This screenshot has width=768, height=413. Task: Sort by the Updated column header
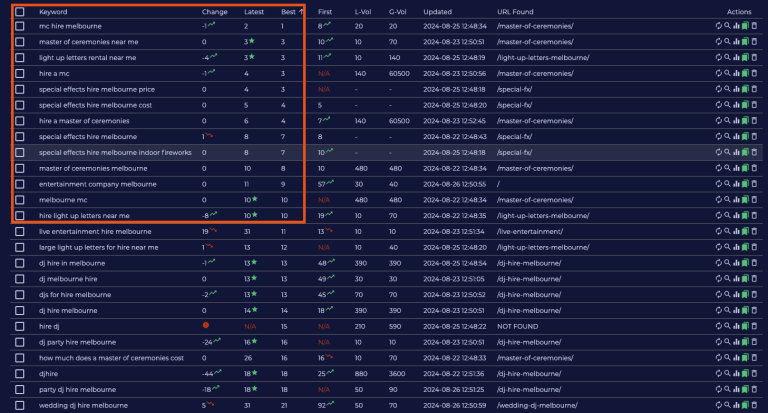pyautogui.click(x=437, y=12)
